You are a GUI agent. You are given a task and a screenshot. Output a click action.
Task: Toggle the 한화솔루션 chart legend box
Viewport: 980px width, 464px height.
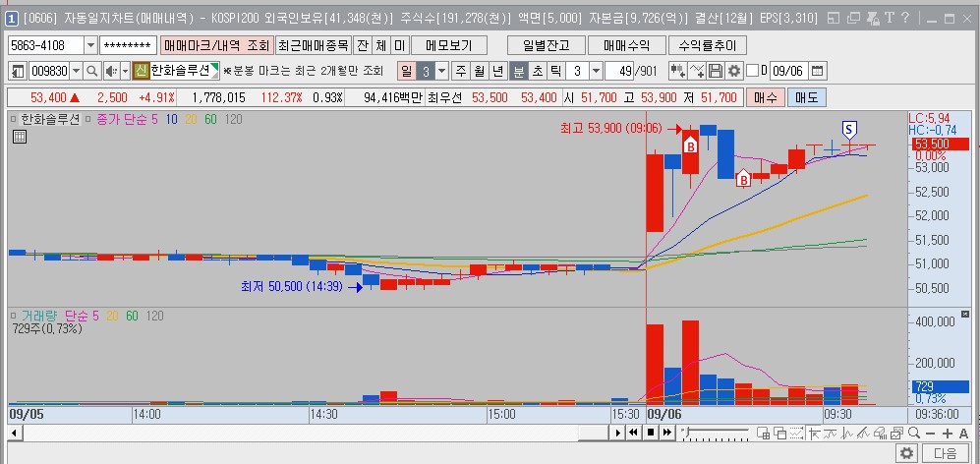(x=15, y=119)
